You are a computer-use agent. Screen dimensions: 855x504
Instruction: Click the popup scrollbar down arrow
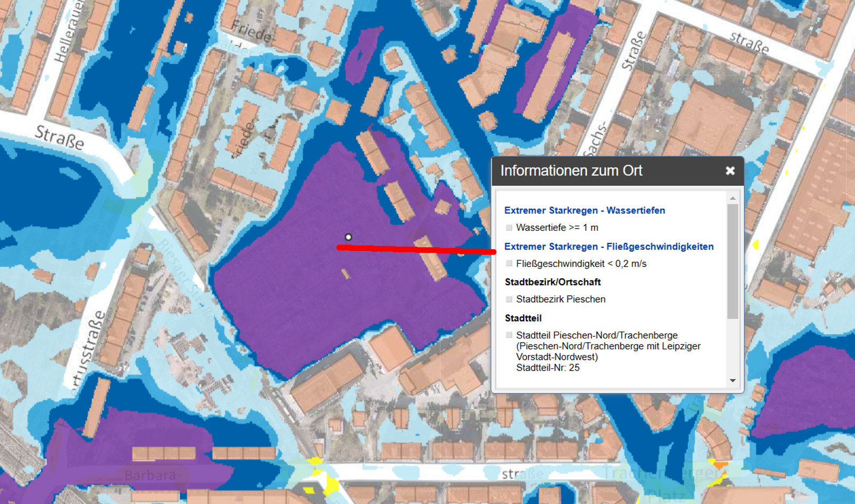[733, 381]
